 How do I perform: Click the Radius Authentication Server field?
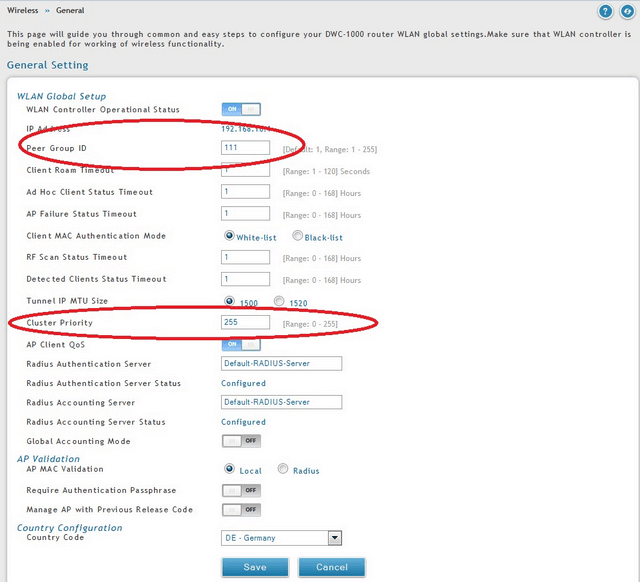coord(281,363)
